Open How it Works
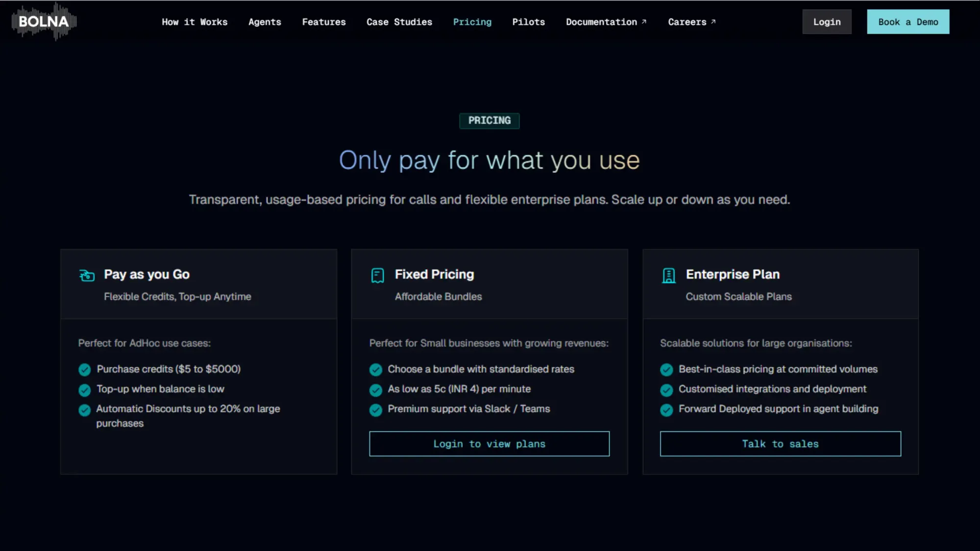 [x=195, y=22]
